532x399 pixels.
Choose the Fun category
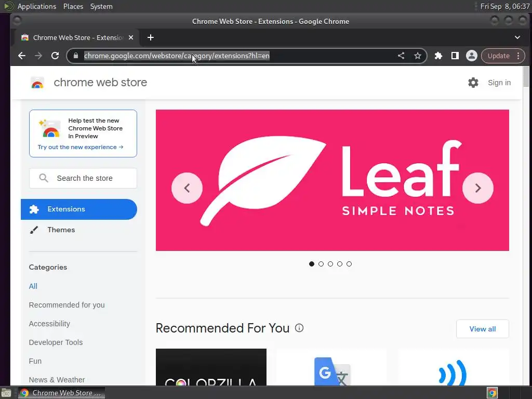pos(35,361)
